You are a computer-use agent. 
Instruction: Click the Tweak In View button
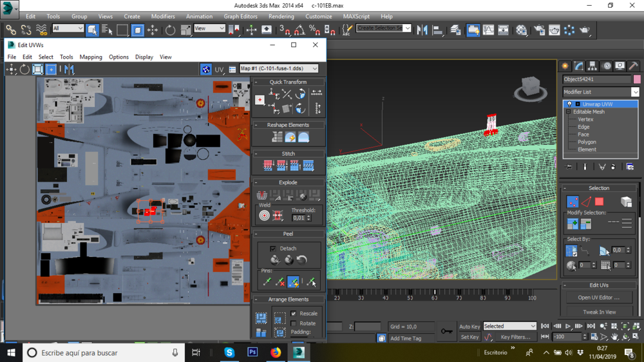599,312
